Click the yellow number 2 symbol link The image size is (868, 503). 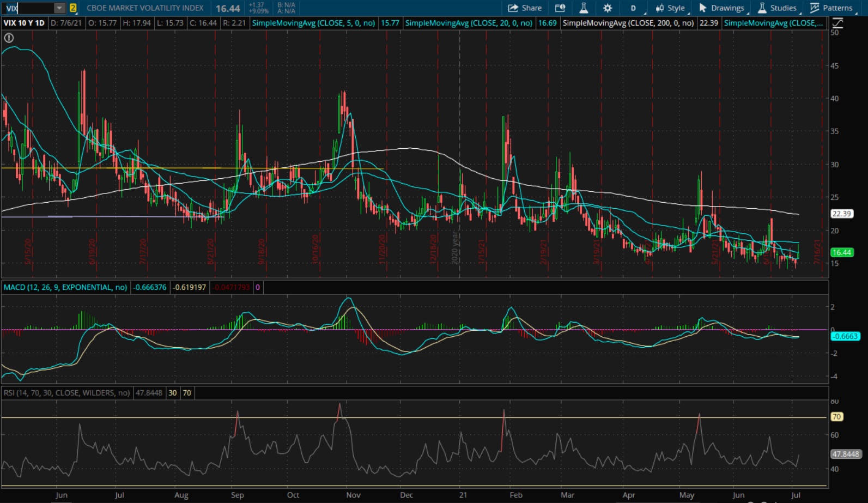(73, 8)
